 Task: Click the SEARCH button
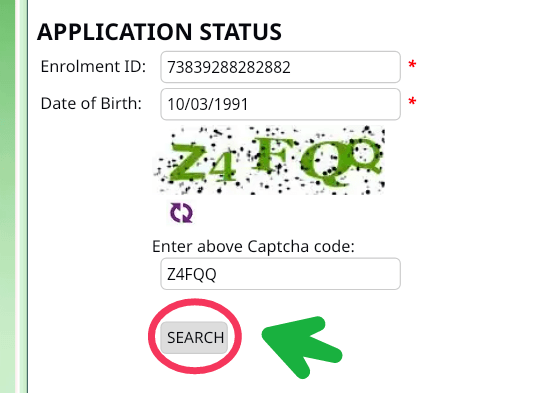point(194,338)
